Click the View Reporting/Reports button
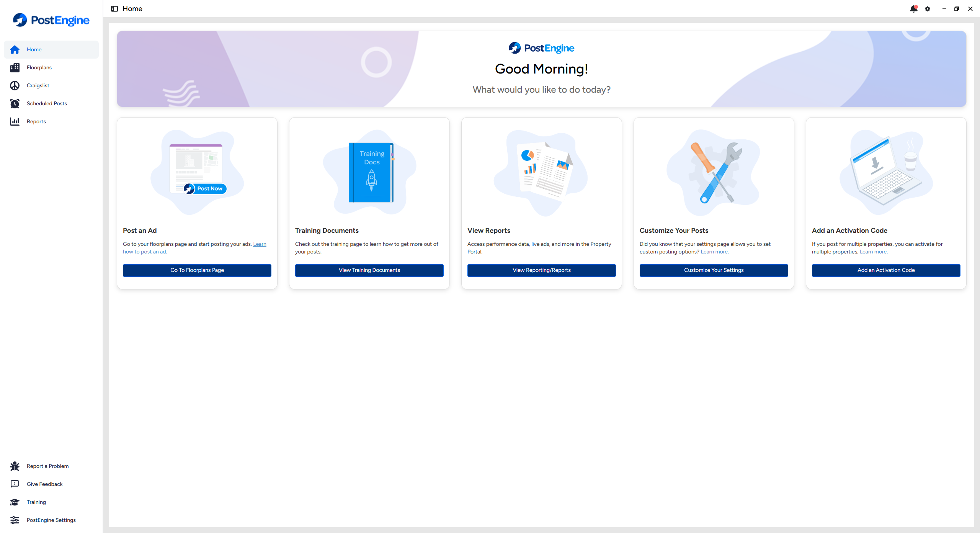This screenshot has height=533, width=980. click(542, 270)
